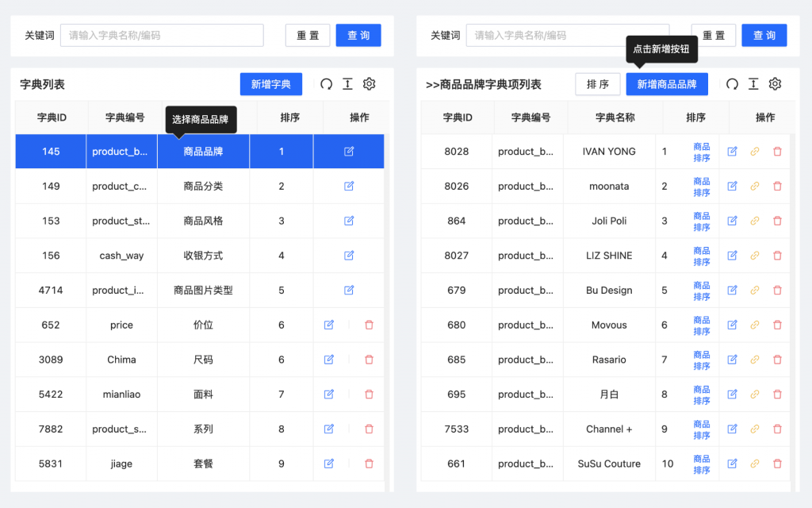Image resolution: width=812 pixels, height=508 pixels.
Task: Focus the left 关键词 search input
Action: [x=162, y=35]
